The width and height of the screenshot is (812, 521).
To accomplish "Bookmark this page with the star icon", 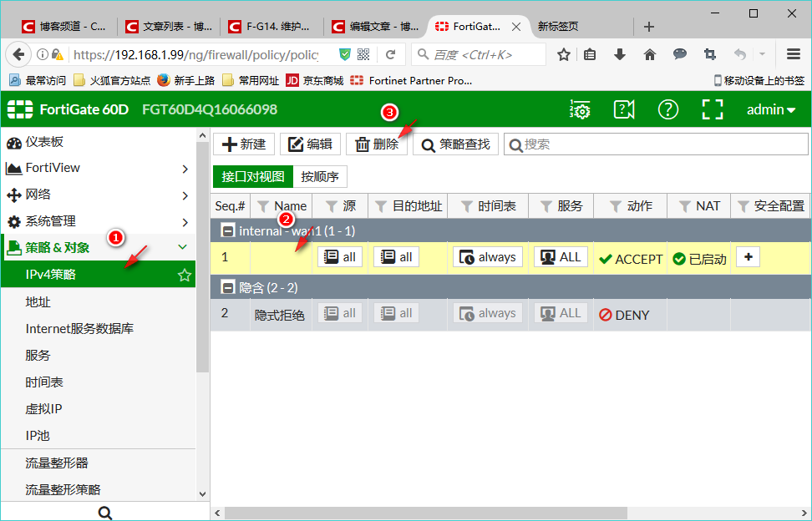I will pos(563,54).
